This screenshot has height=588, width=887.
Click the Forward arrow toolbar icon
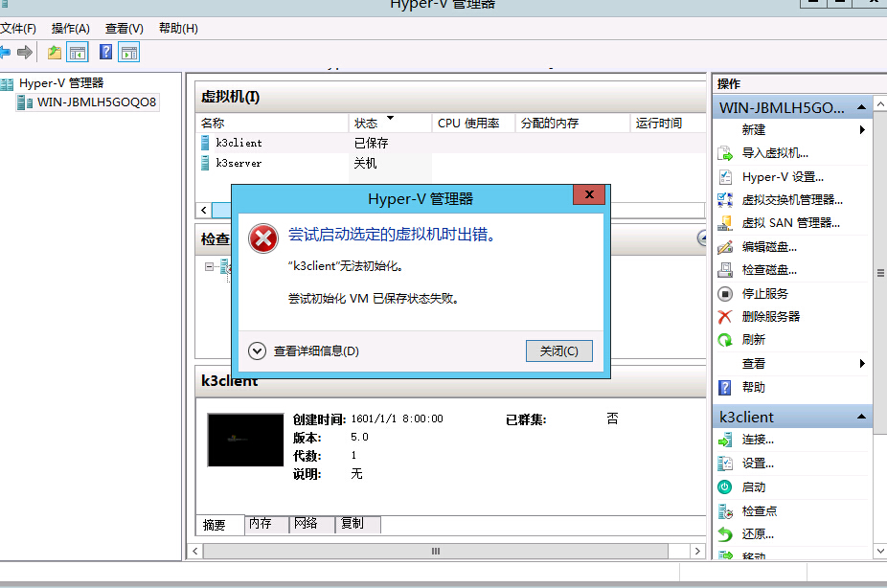(24, 53)
